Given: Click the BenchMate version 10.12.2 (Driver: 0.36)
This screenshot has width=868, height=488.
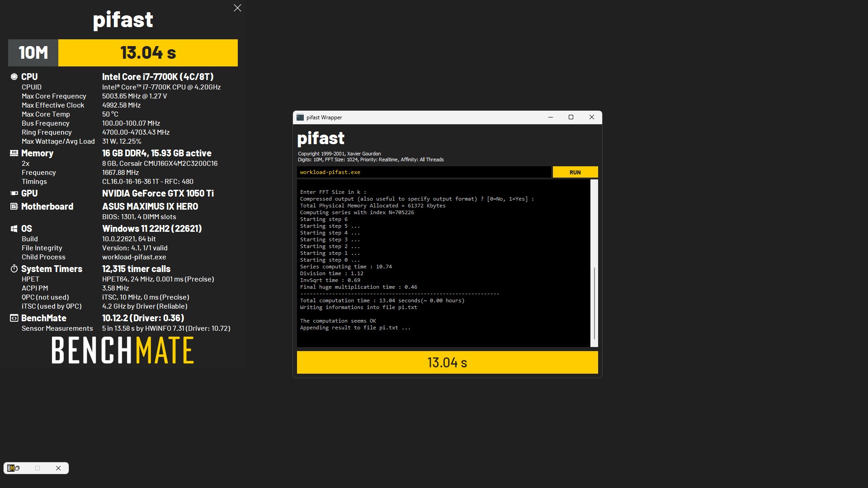Looking at the screenshot, I should (x=143, y=318).
